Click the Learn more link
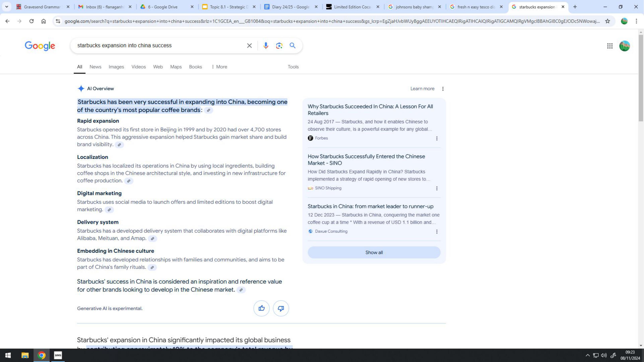Viewport: 644px width, 362px height. [422, 89]
